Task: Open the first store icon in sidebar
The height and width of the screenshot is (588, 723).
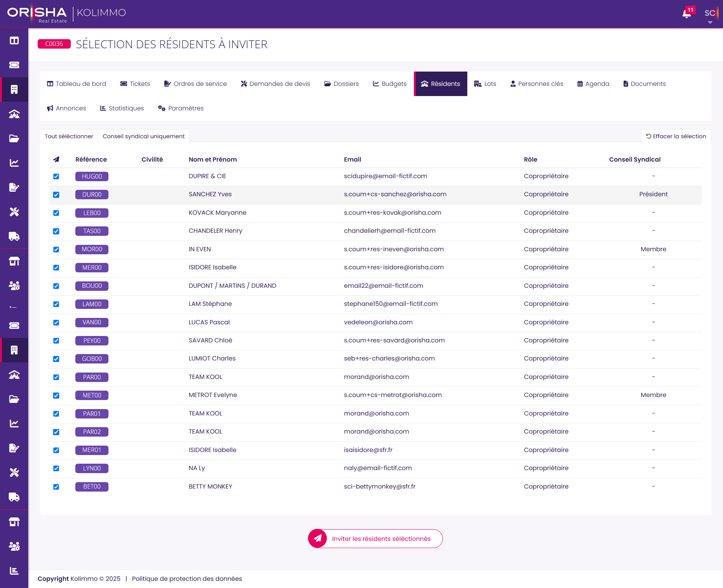Action: click(x=14, y=261)
